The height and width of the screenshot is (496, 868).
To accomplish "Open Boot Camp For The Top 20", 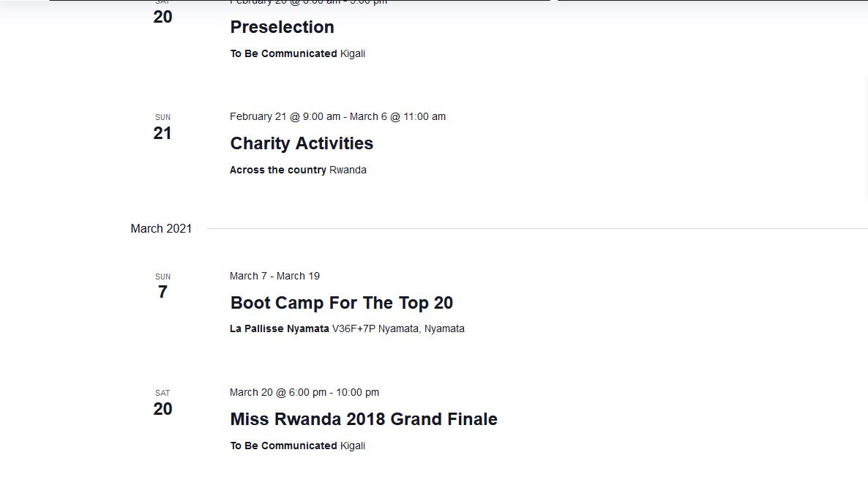I will (x=341, y=303).
